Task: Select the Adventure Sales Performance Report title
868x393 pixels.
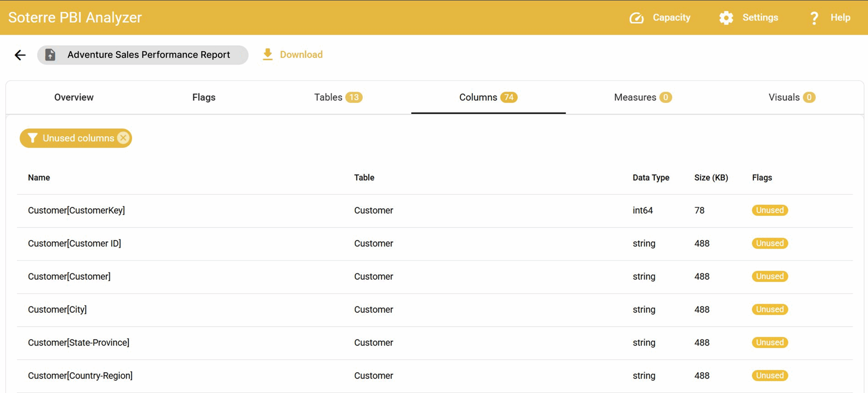Action: tap(149, 55)
